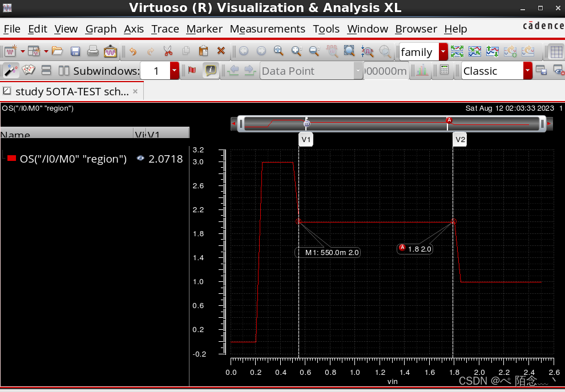Open the Trace menu

tap(165, 29)
